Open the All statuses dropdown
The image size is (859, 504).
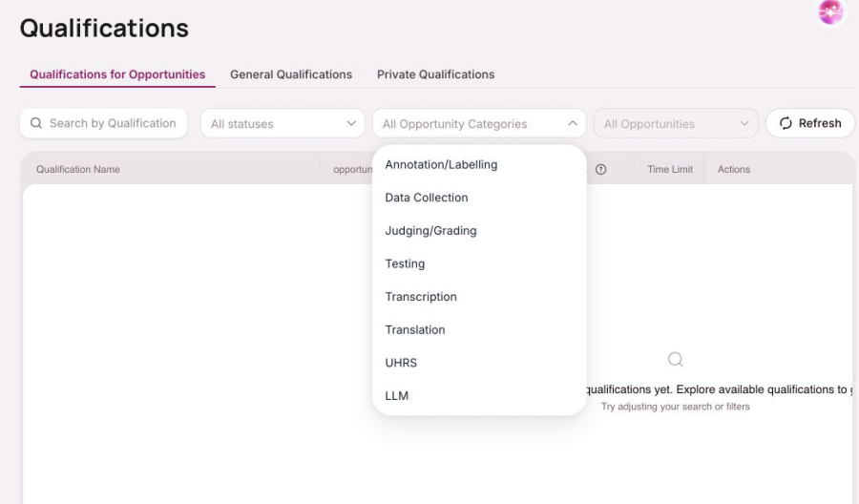(283, 124)
